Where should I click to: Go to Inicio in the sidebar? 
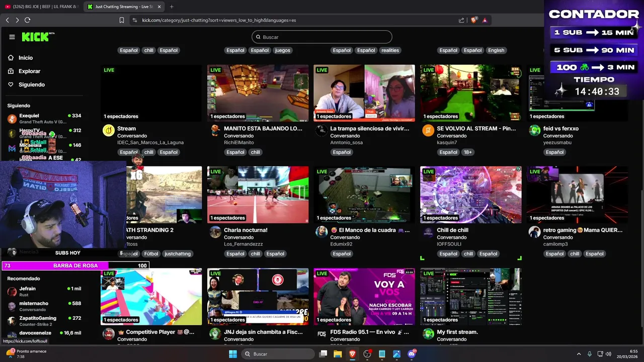point(26,58)
